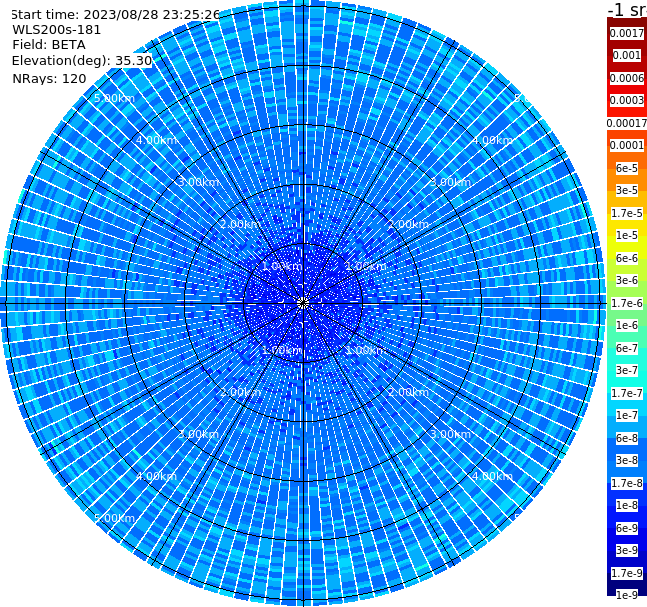The height and width of the screenshot is (607, 647).
Task: Click the 0.0017 colorbar label
Action: point(626,33)
